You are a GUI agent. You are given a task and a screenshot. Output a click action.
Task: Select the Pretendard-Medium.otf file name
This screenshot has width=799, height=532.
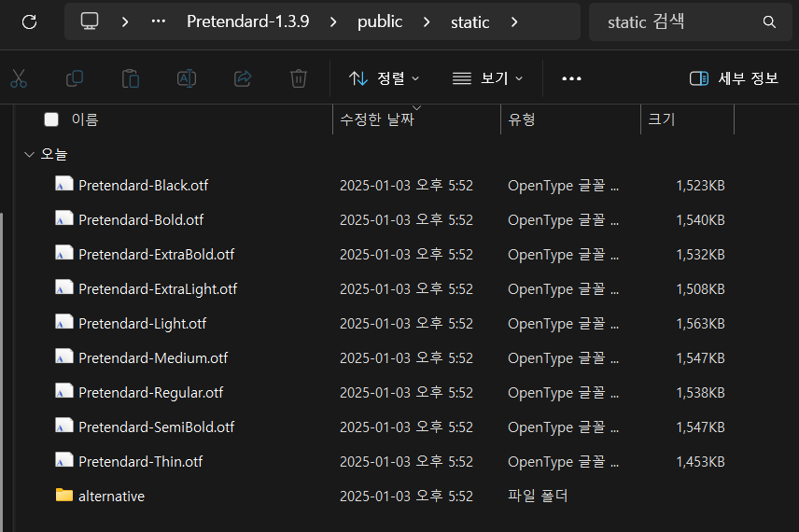click(x=153, y=358)
